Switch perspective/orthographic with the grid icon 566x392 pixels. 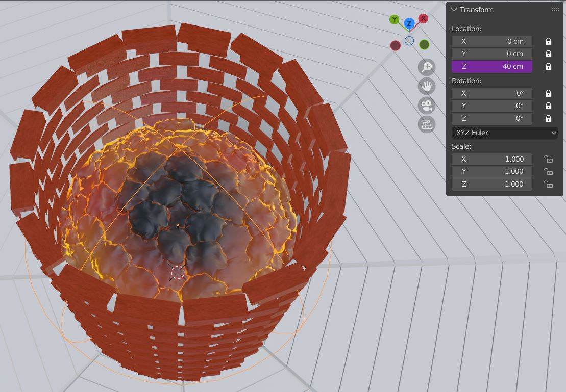coord(427,125)
